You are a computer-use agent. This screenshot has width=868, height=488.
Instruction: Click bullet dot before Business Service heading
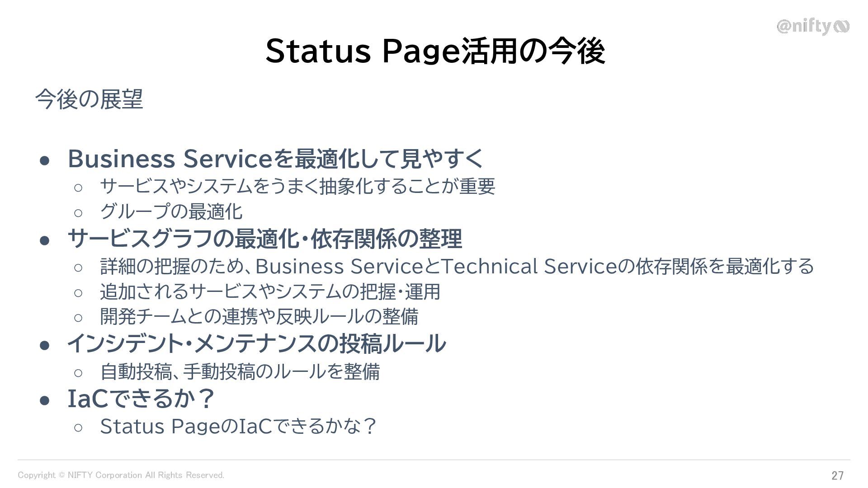pos(44,161)
